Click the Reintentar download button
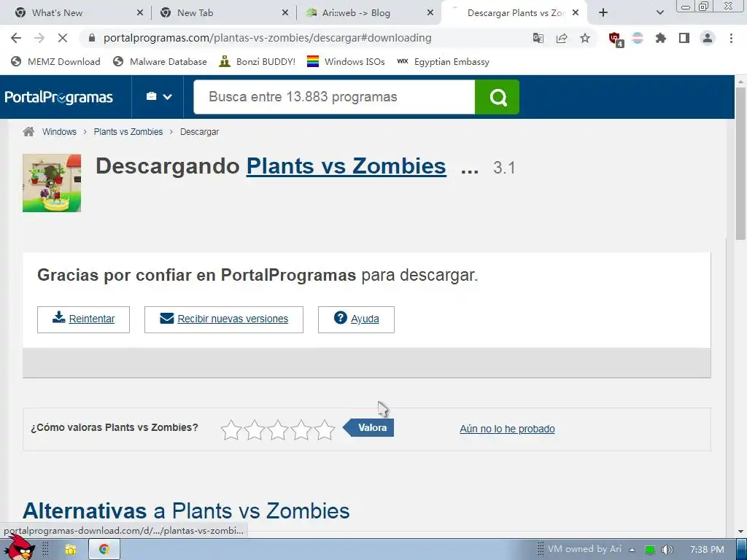 [83, 319]
